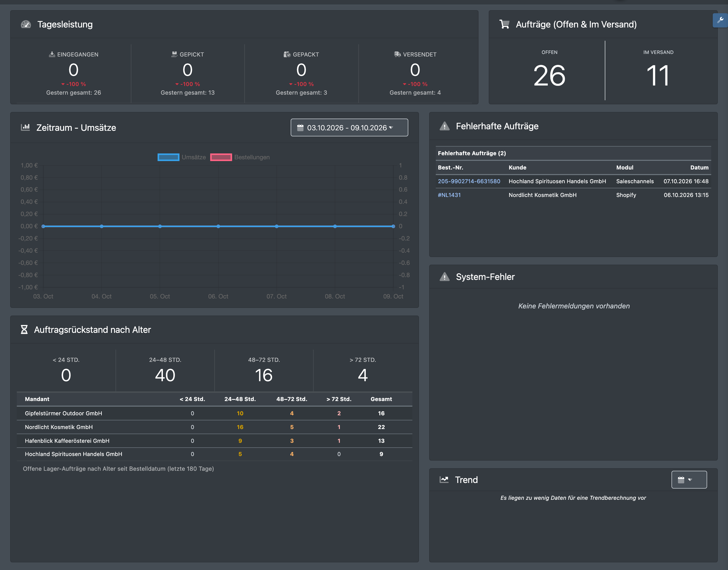This screenshot has height=570, width=728.
Task: Click the warning triangle beside Fehlerhafte Aufträge
Action: tap(445, 126)
